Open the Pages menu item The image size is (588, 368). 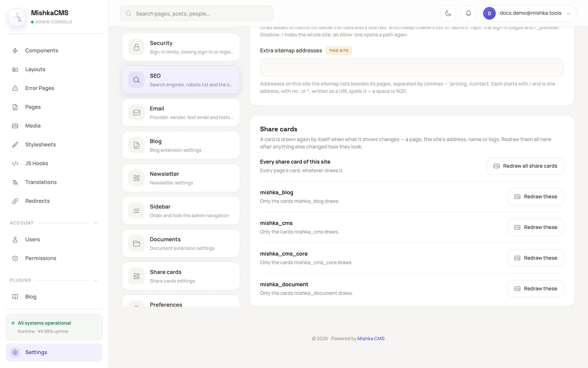coord(54,107)
